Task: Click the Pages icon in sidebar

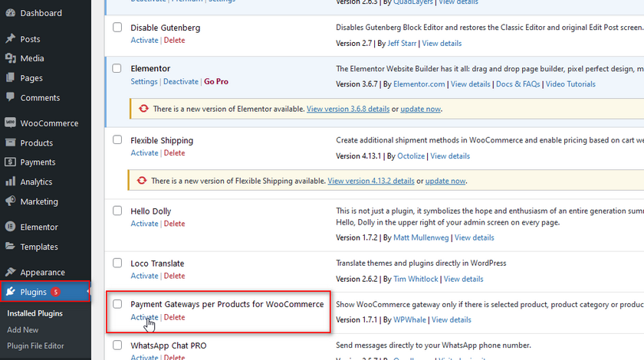Action: [x=10, y=77]
